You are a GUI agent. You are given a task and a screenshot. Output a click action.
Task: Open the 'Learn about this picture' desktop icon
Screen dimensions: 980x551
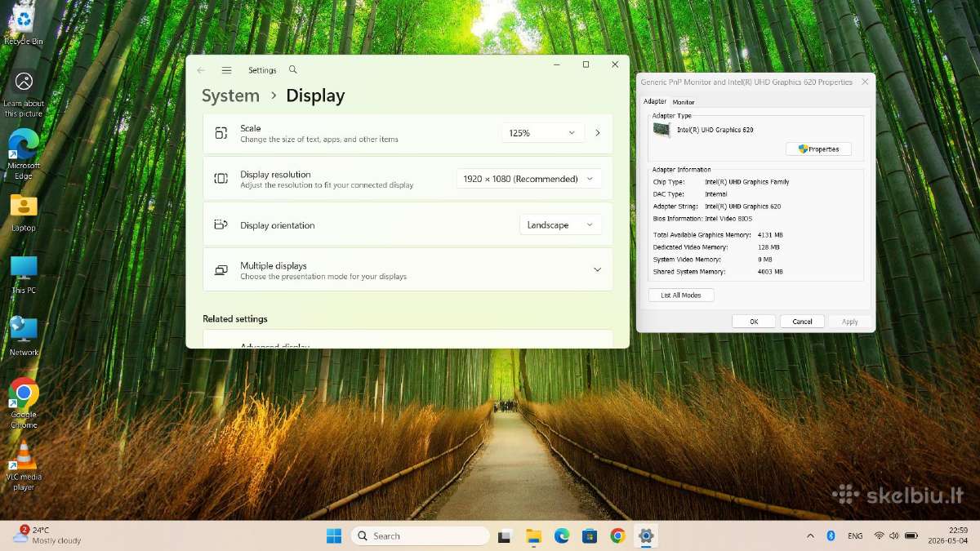click(24, 94)
